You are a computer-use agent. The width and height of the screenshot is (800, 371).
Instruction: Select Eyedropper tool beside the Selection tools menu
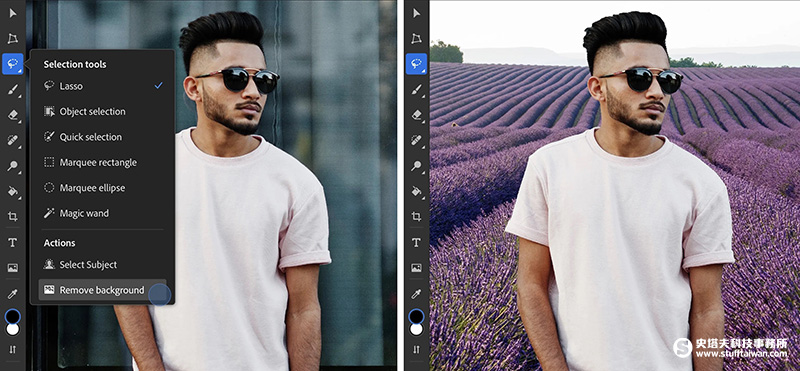point(13,293)
